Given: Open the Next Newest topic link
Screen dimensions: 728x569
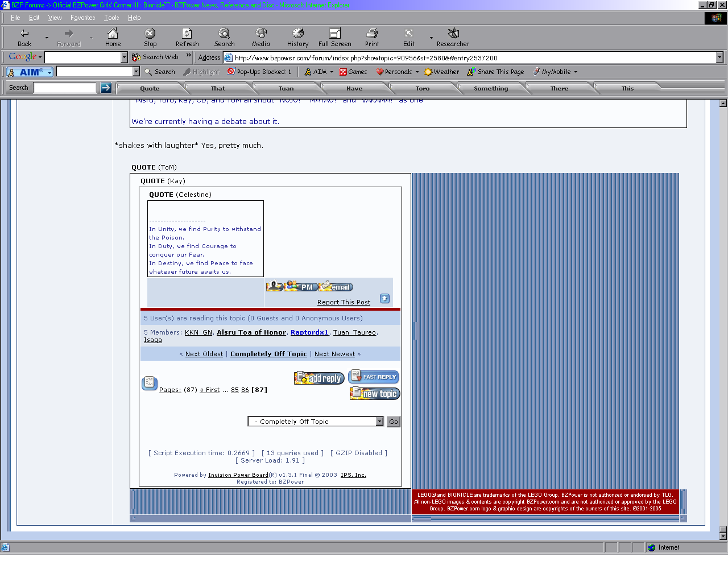Looking at the screenshot, I should (334, 354).
